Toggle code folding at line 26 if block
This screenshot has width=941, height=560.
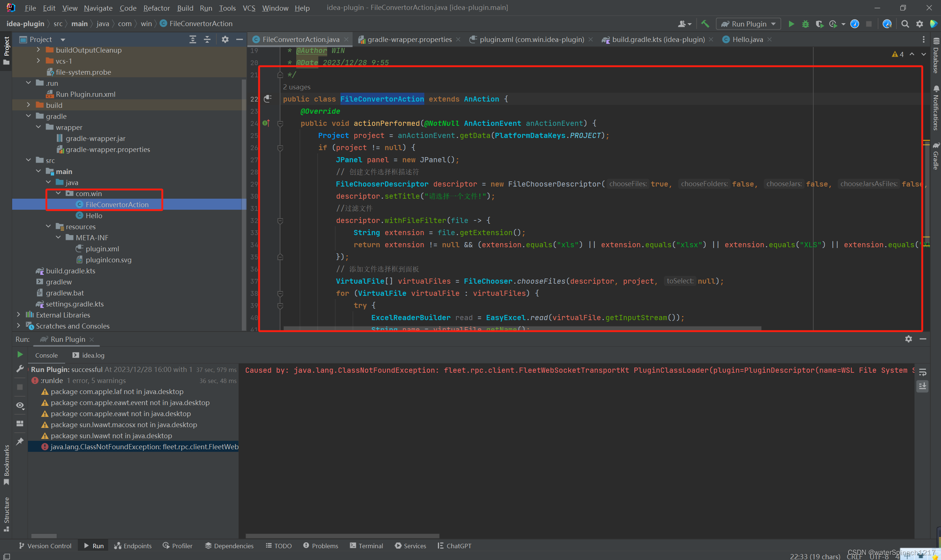pyautogui.click(x=280, y=148)
